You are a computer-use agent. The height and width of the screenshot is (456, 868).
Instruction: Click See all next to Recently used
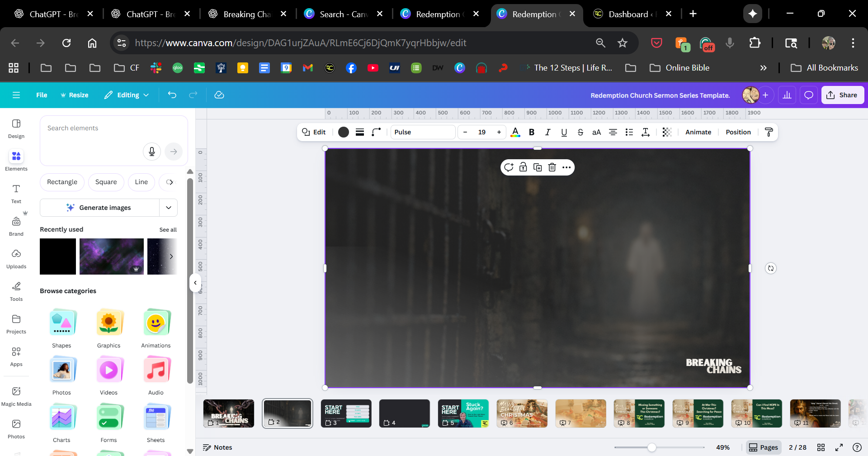[168, 230]
